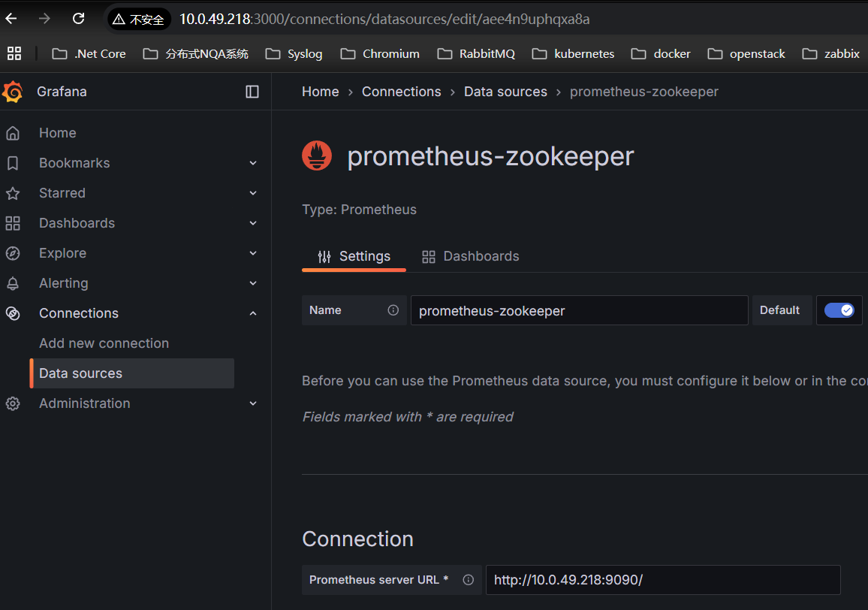The image size is (868, 610).
Task: Switch to the Dashboards tab
Action: pyautogui.click(x=470, y=255)
